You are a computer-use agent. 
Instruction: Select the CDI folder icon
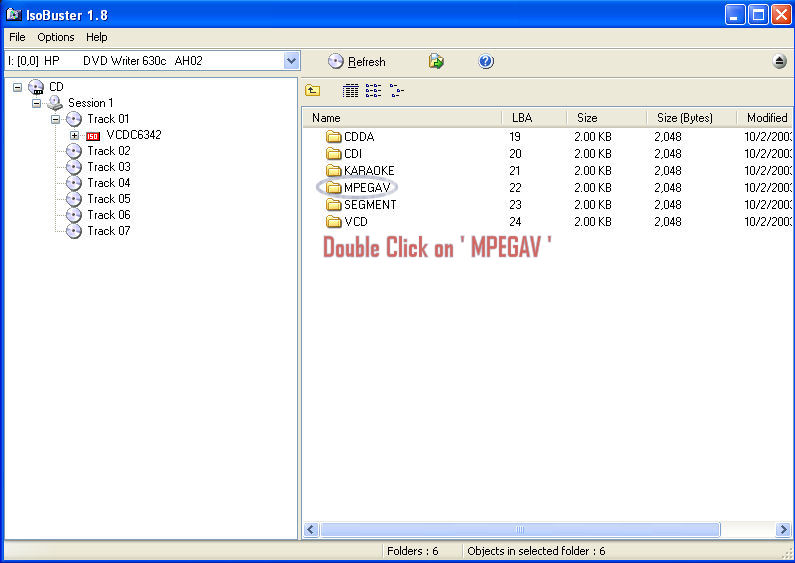pos(334,153)
